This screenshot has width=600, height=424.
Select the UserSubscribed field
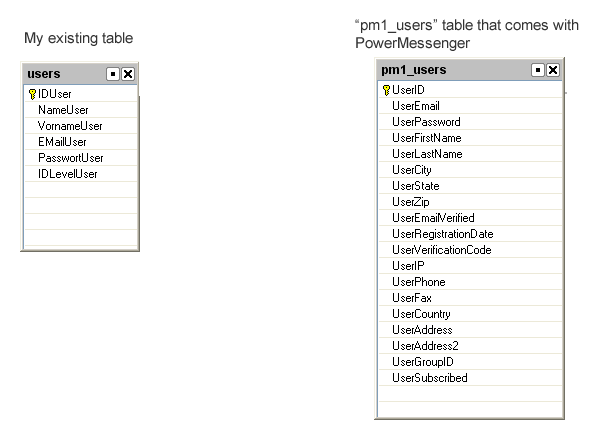click(x=470, y=378)
